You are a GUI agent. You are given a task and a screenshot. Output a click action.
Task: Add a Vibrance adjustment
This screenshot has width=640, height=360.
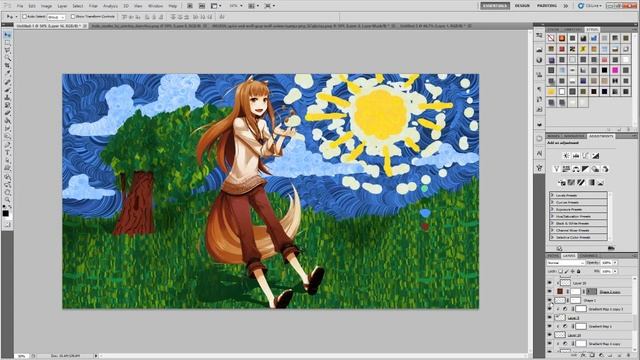click(x=556, y=169)
